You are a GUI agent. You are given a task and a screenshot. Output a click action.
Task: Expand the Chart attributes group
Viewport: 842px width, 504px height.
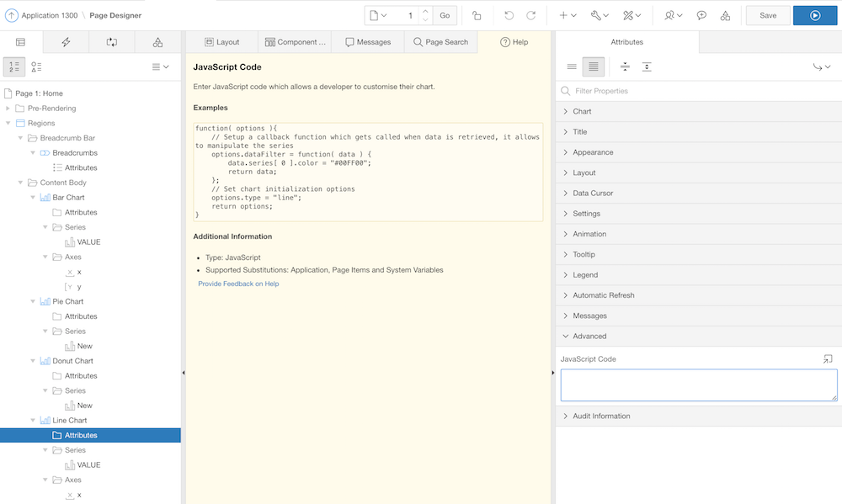(x=582, y=110)
